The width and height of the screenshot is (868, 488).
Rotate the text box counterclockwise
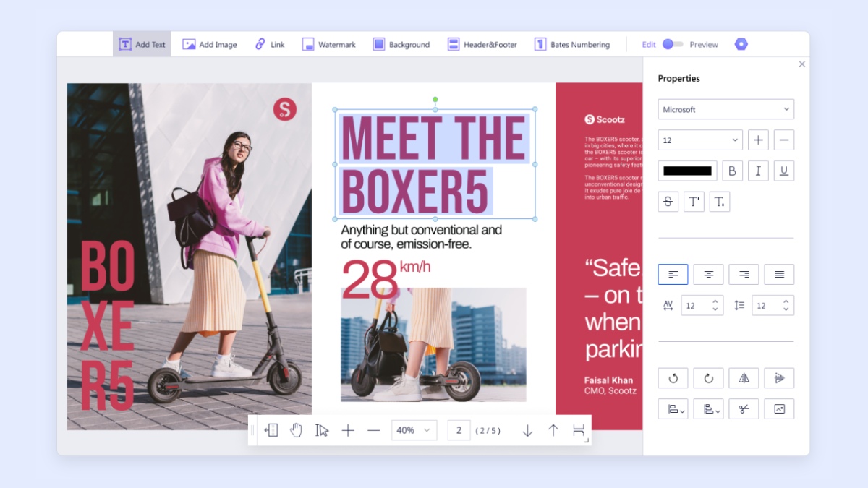tap(673, 377)
